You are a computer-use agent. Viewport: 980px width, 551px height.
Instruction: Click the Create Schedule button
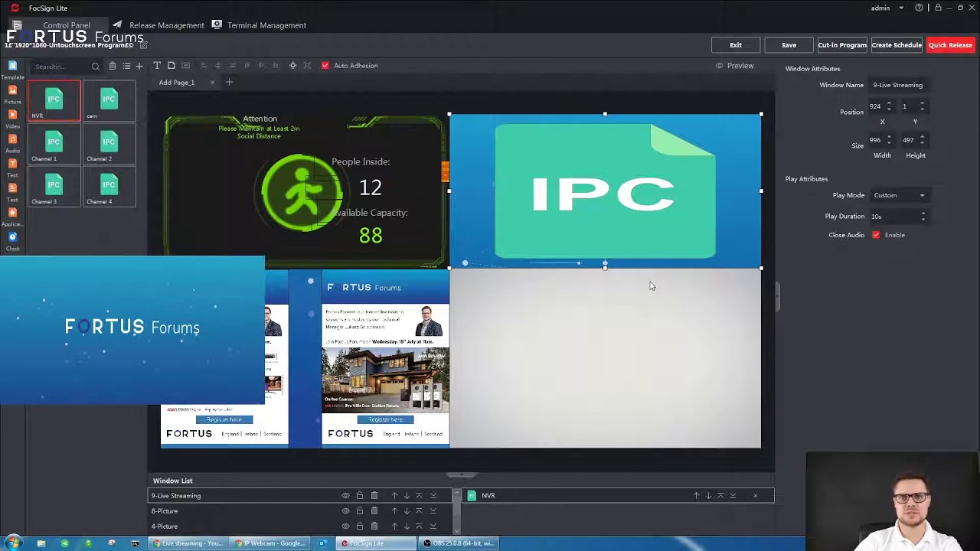coord(897,45)
